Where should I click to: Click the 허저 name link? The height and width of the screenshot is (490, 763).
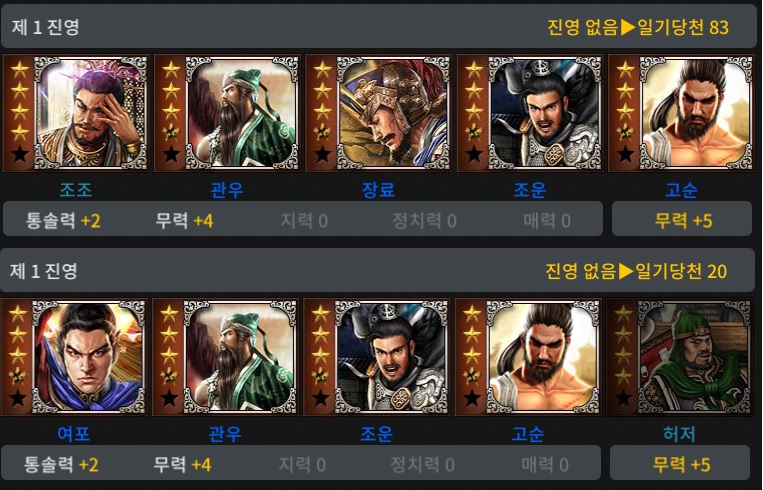coord(679,433)
